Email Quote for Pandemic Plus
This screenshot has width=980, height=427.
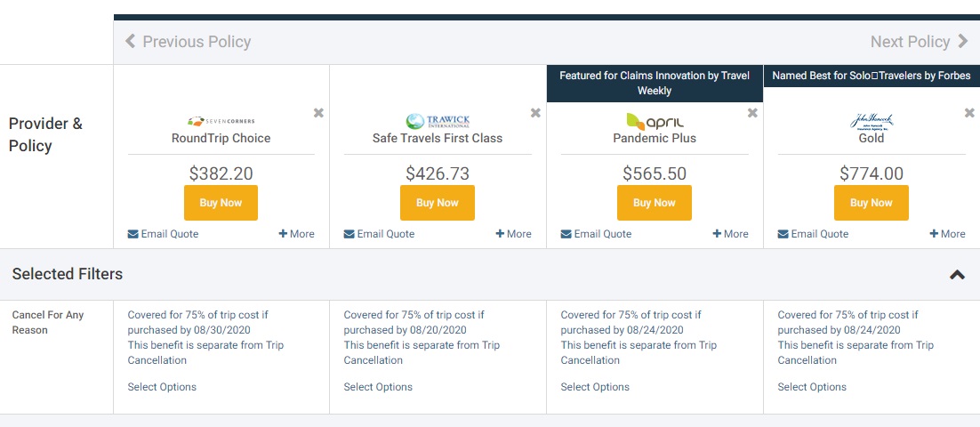tap(596, 234)
